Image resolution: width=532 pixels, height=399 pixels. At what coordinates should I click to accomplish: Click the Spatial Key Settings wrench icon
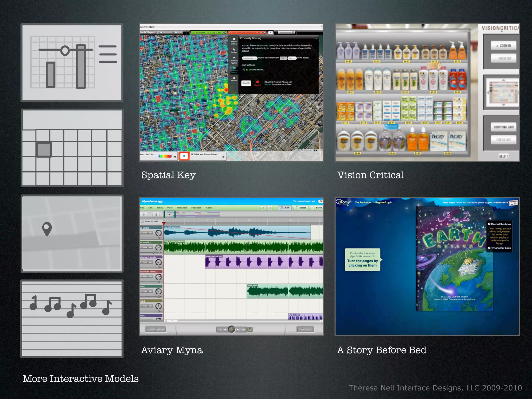(234, 50)
